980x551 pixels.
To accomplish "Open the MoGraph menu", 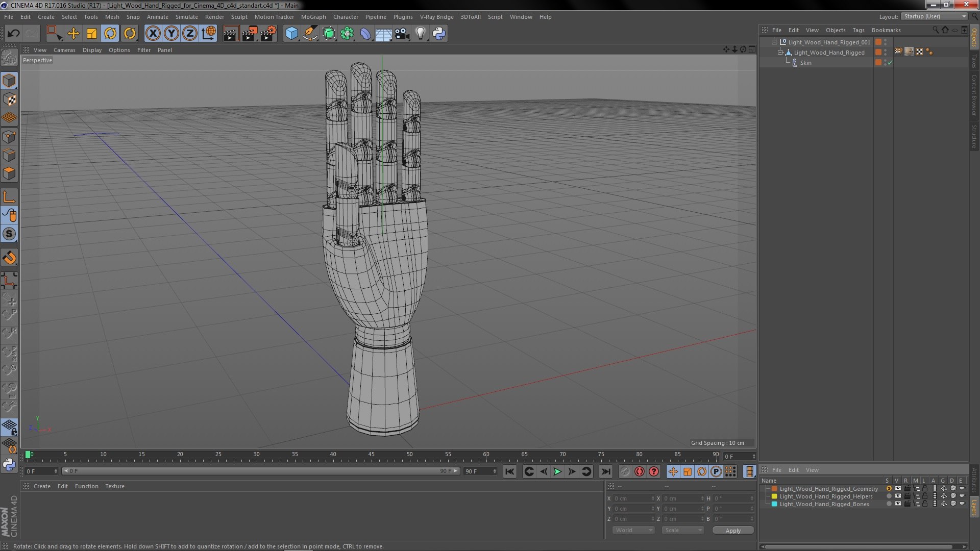I will click(313, 17).
